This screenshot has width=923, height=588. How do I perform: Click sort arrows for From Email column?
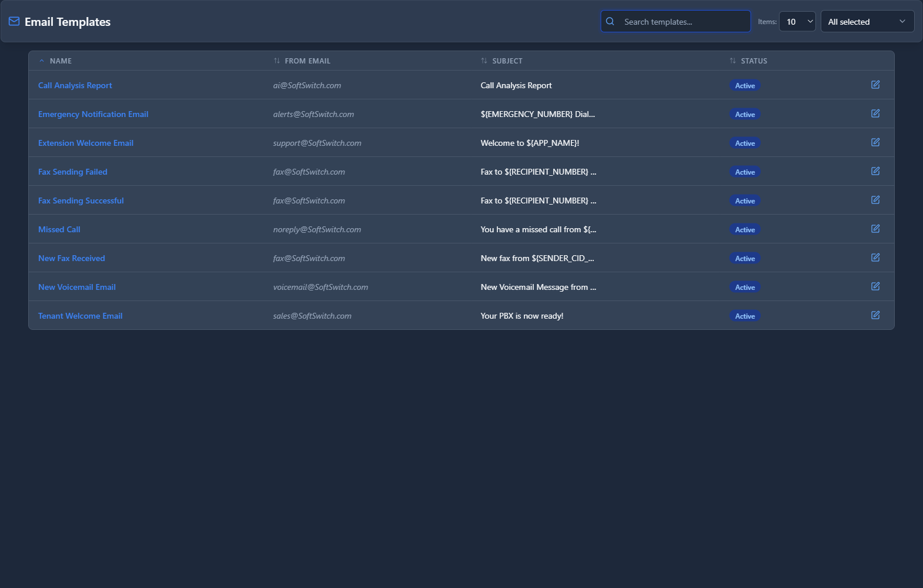pyautogui.click(x=277, y=61)
